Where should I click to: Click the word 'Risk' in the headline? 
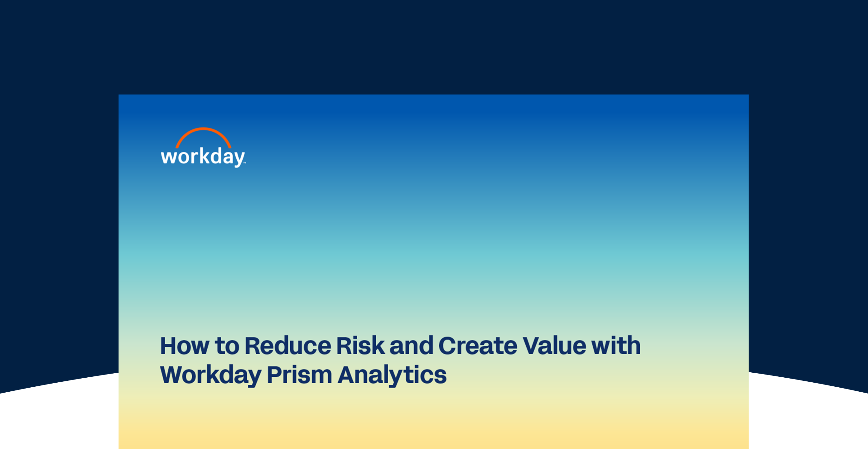pyautogui.click(x=360, y=346)
